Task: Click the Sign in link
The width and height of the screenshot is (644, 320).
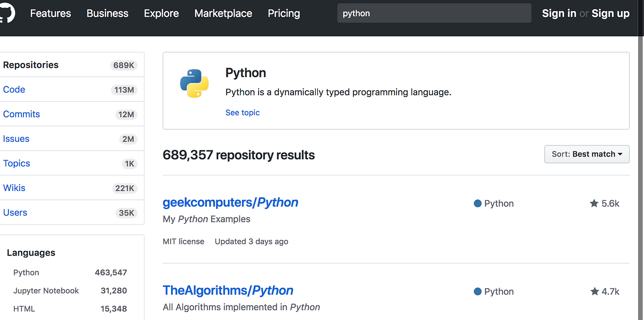Action: point(559,13)
